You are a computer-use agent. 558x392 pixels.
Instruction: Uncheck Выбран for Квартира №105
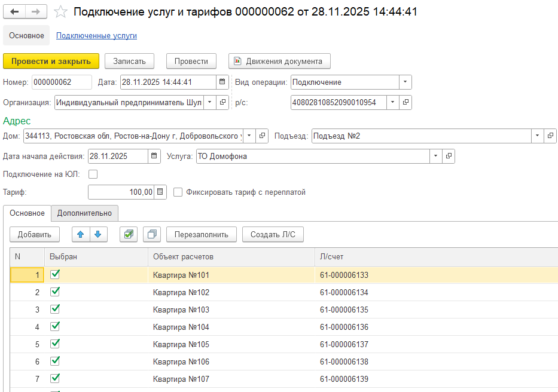coord(55,344)
